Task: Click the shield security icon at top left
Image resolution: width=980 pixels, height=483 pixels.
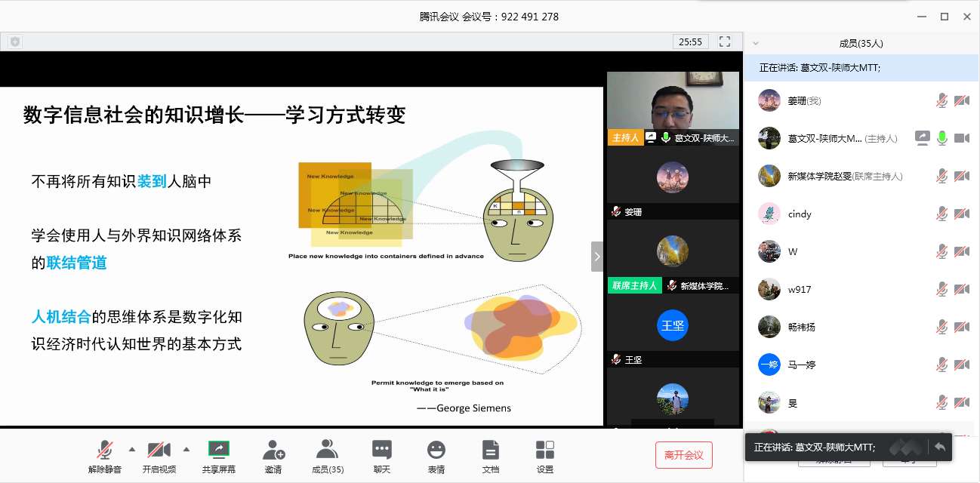Action: pyautogui.click(x=14, y=42)
